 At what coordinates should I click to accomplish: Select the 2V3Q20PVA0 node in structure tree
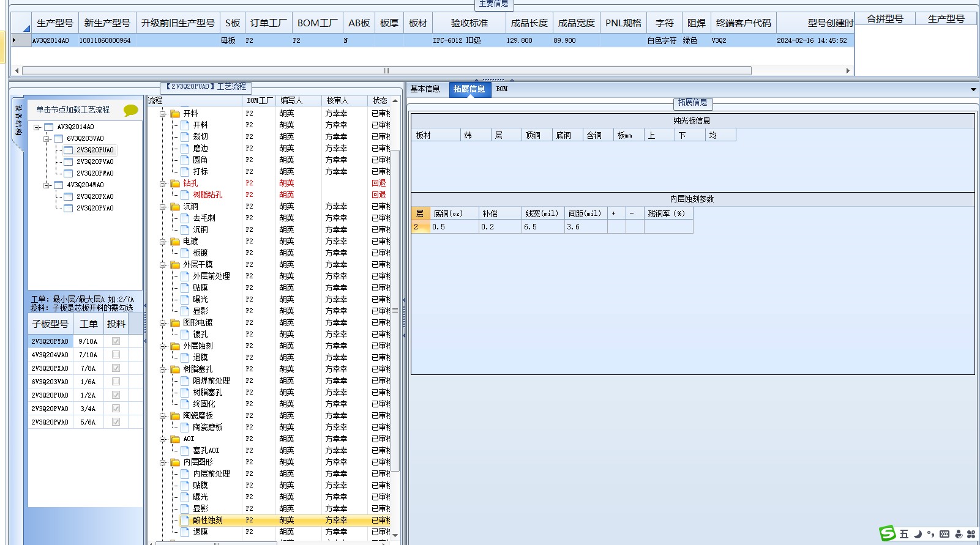95,162
